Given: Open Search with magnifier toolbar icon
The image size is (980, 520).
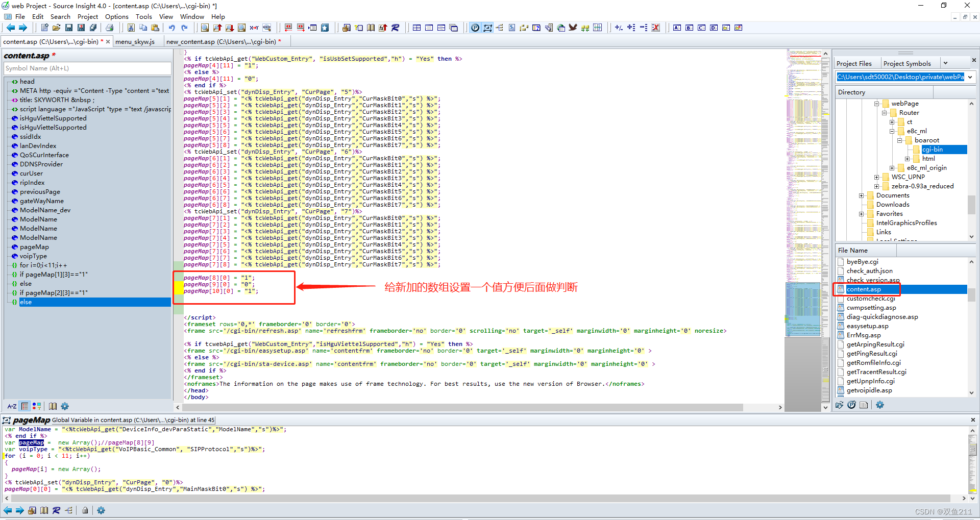Looking at the screenshot, I should (205, 28).
